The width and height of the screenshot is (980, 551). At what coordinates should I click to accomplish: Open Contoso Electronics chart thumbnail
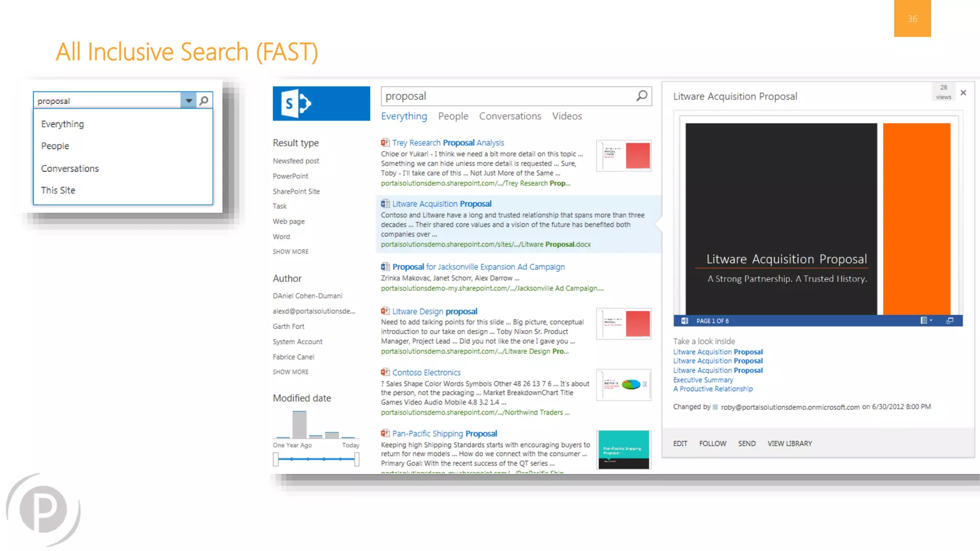(624, 385)
